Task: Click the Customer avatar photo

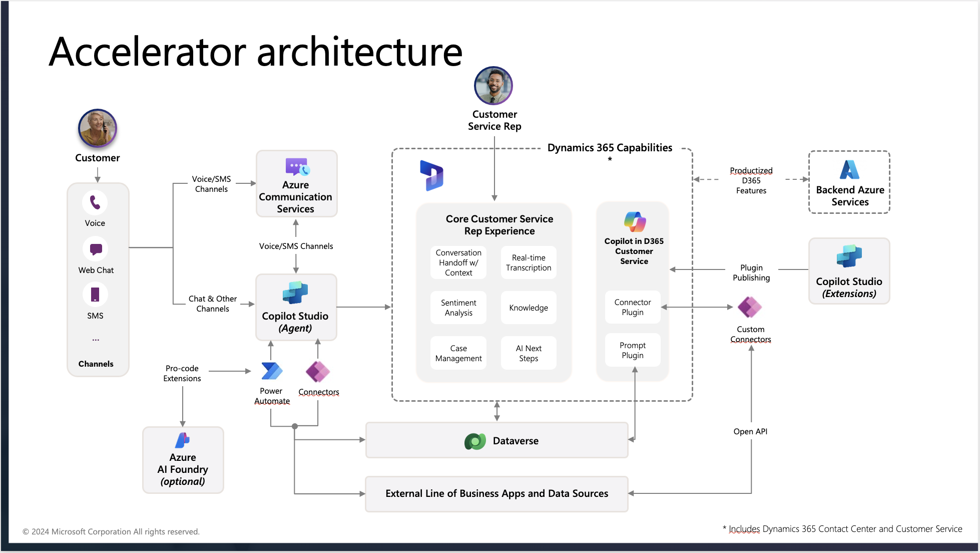Action: (98, 128)
